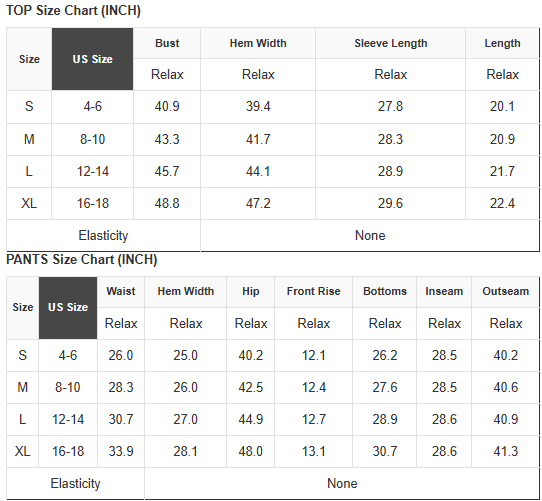This screenshot has height=501, width=542.
Task: Select the 44.9 hip value for size L
Action: 251,419
